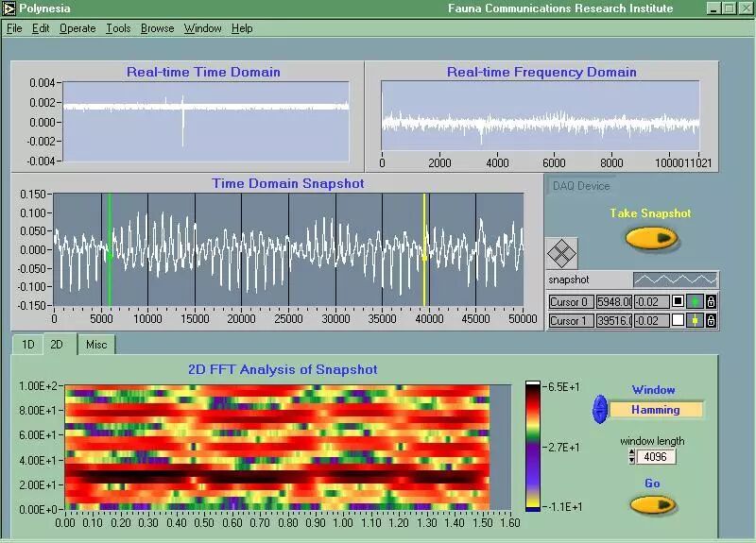This screenshot has width=756, height=543.
Task: Toggle Cursor 1 active selection box
Action: click(678, 320)
